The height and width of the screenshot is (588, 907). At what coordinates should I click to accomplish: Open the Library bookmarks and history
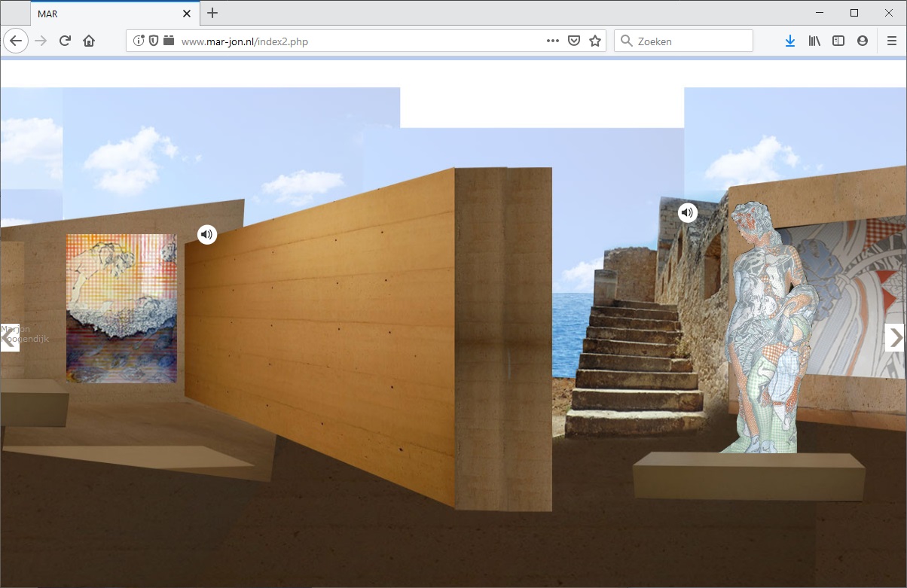pyautogui.click(x=814, y=41)
